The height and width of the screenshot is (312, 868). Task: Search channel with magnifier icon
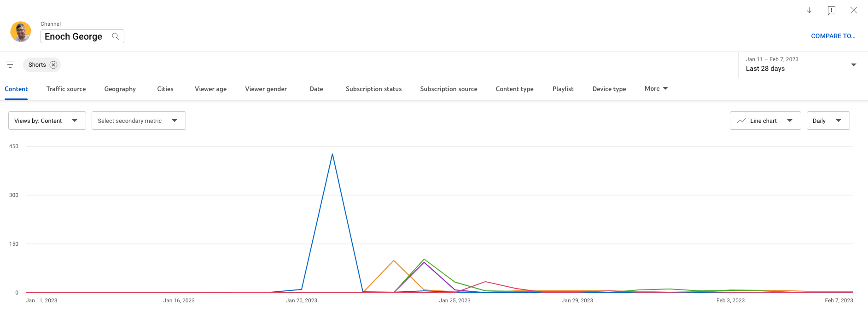[116, 36]
